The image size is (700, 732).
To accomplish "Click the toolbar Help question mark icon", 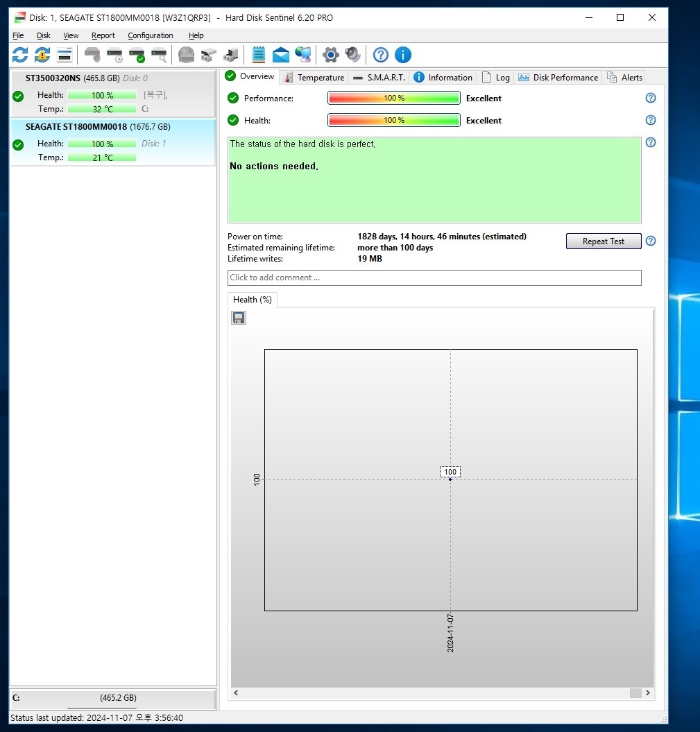I will tap(380, 55).
